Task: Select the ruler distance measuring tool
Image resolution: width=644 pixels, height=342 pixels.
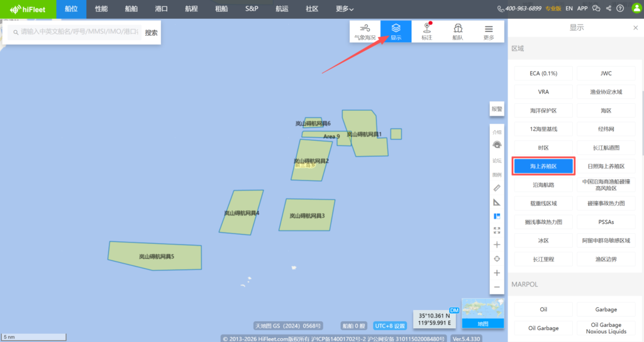Action: 497,188
